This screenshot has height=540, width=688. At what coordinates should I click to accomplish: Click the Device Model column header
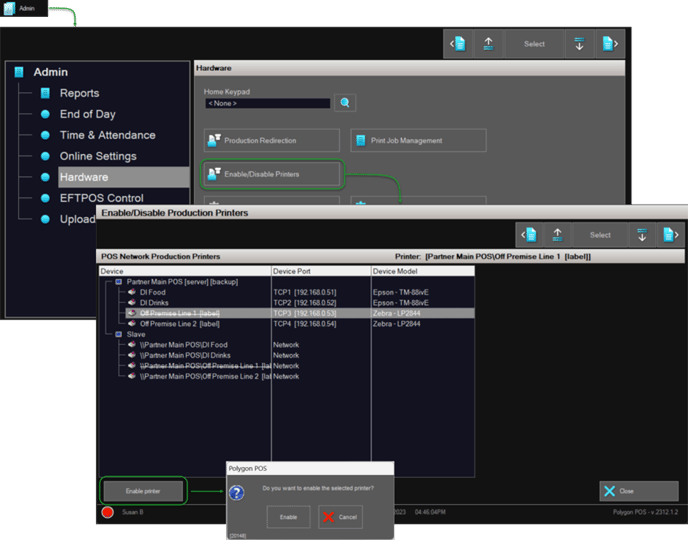(423, 271)
